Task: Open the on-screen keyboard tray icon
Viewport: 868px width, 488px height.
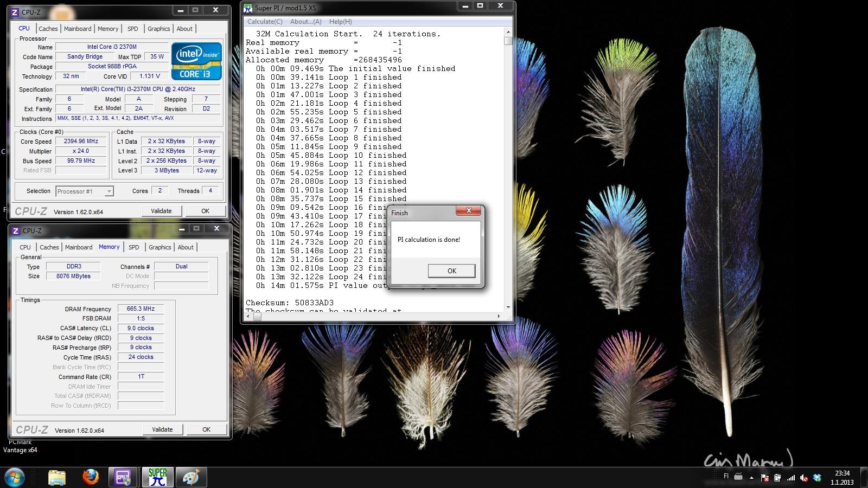Action: 738,477
